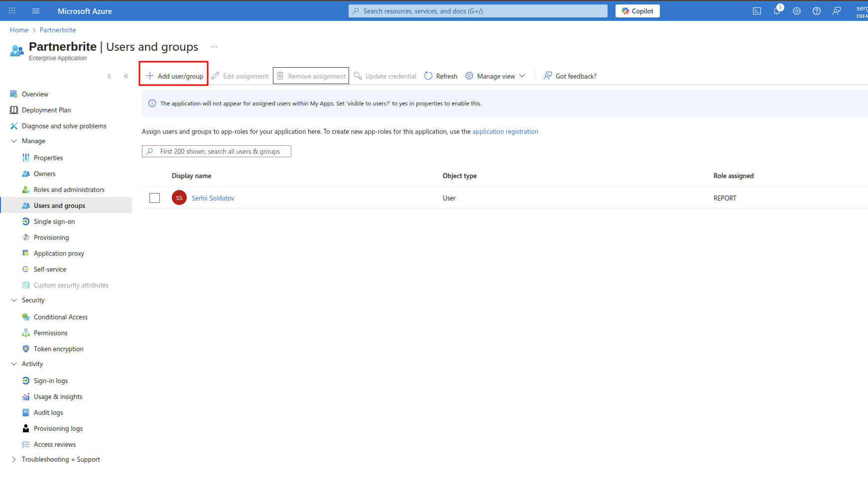
Task: Click the Refresh button
Action: 441,76
